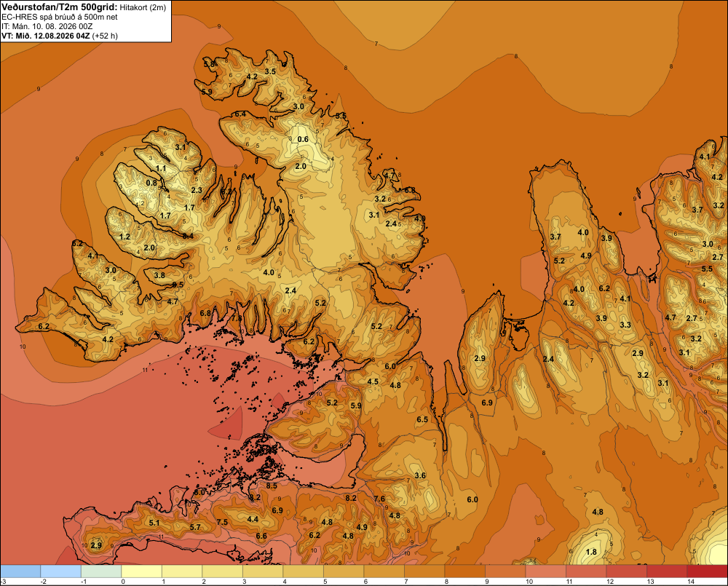The height and width of the screenshot is (586, 728).
Task: Click the '5.8' temperature value
Action: (209, 64)
